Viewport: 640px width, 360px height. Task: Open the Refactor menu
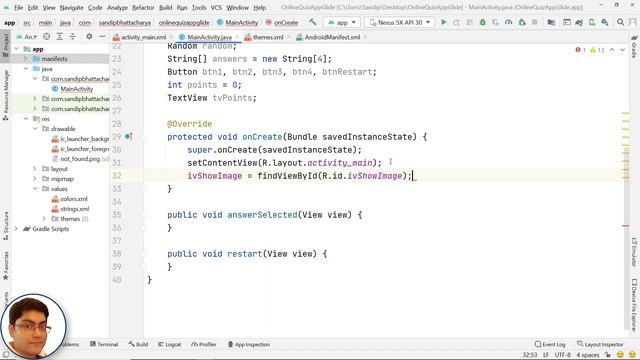point(143,7)
